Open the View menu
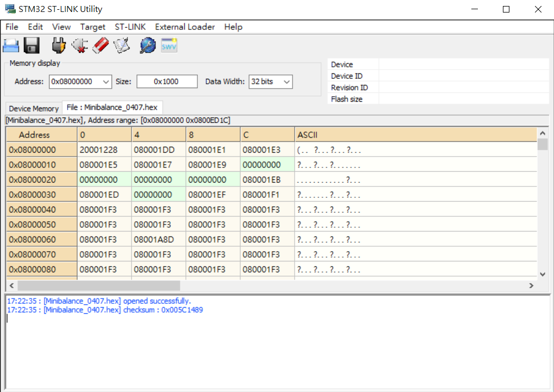Viewport: 554px width, 392px height. click(61, 27)
